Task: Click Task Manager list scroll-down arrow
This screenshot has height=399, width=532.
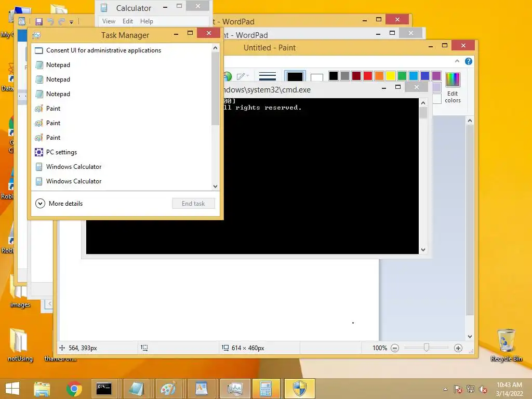Action: pos(215,187)
